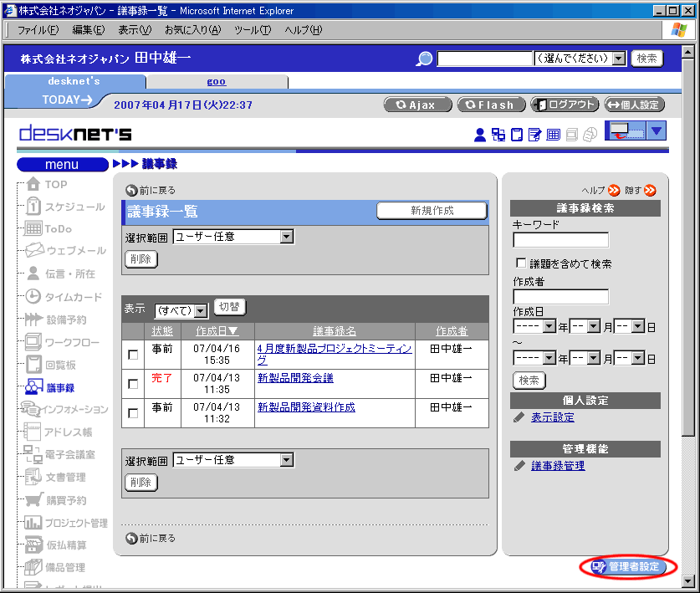Viewport: 700px width, 593px height.
Task: Open upper 選択範囲 ユーザー任意 dropdown
Action: point(233,237)
